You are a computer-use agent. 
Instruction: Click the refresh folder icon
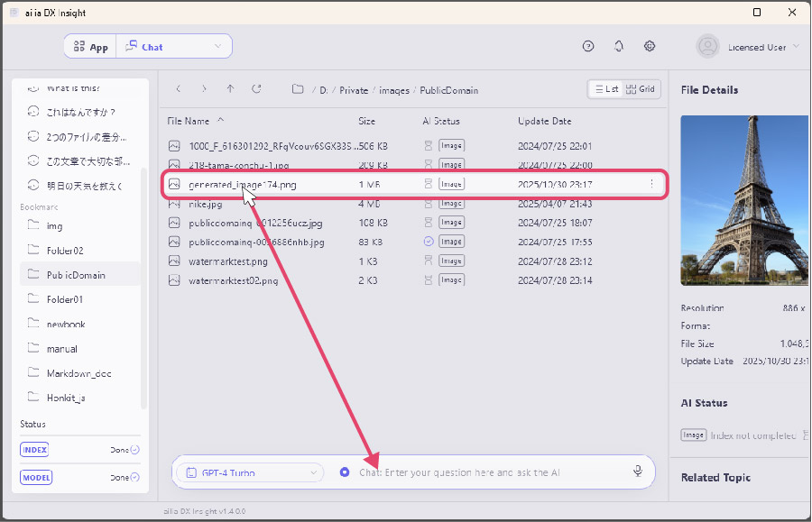(257, 89)
